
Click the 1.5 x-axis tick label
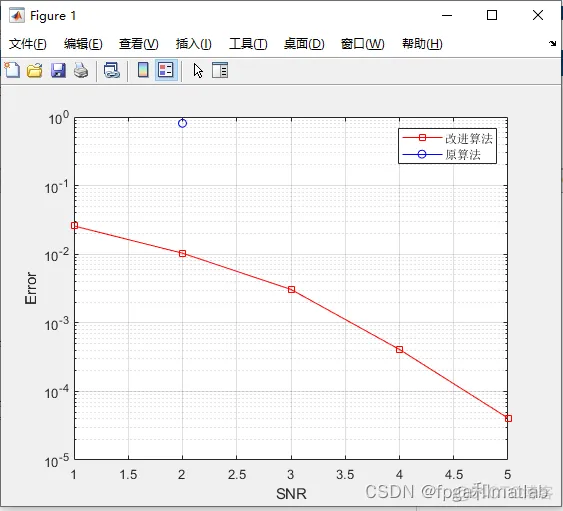128,475
